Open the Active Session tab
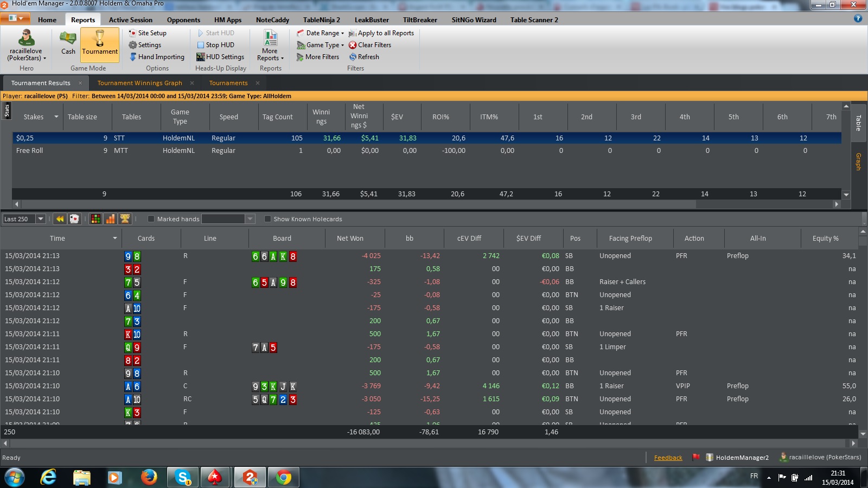This screenshot has width=868, height=488. (x=131, y=20)
